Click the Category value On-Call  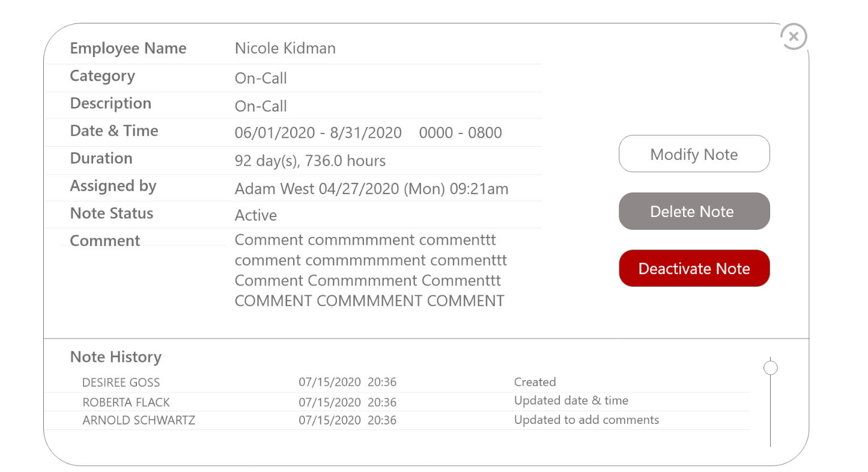click(261, 78)
